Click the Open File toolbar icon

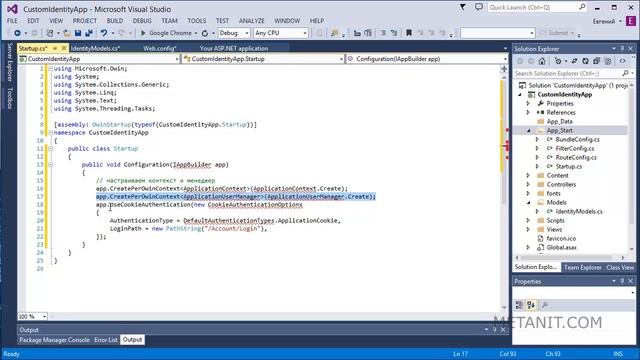point(67,33)
